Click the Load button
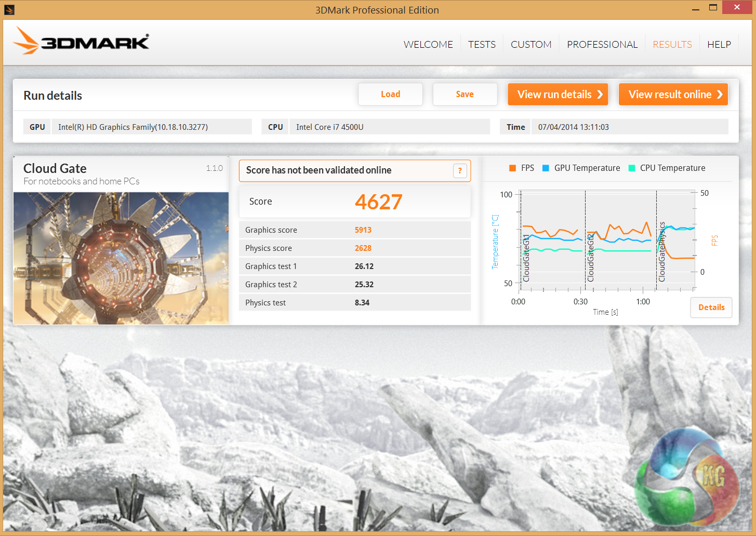The height and width of the screenshot is (536, 756). point(390,94)
